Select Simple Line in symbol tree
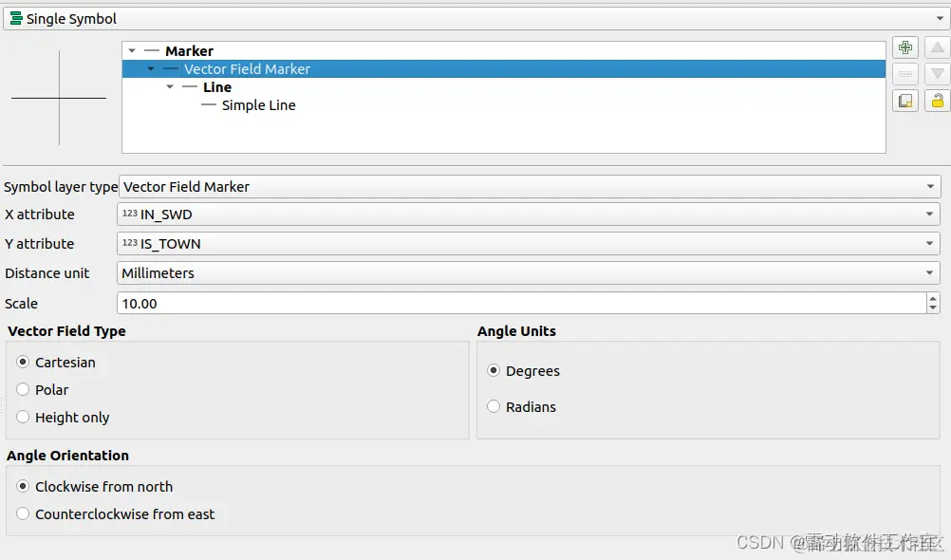 (x=258, y=105)
